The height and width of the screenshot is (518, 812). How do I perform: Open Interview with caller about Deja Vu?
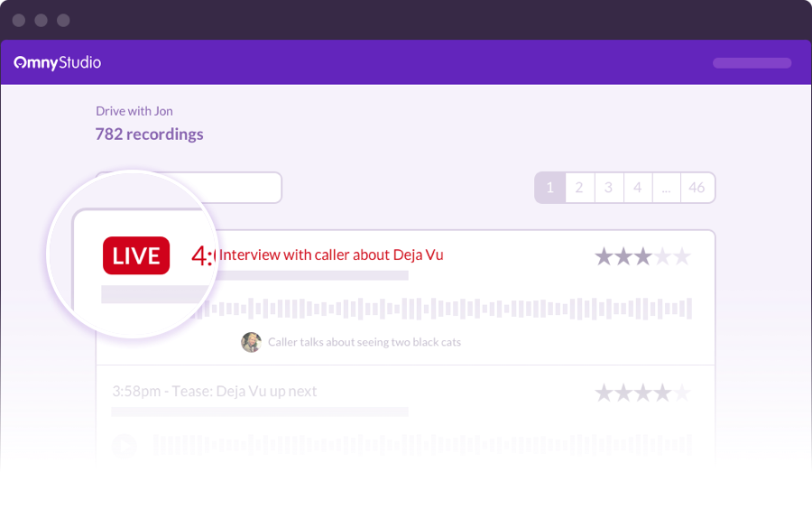(x=331, y=254)
